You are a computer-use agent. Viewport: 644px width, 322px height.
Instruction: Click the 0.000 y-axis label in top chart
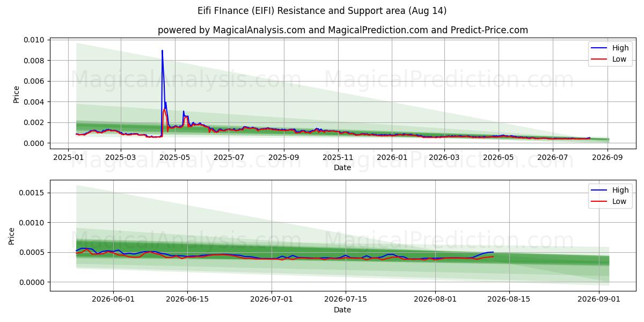coord(35,143)
